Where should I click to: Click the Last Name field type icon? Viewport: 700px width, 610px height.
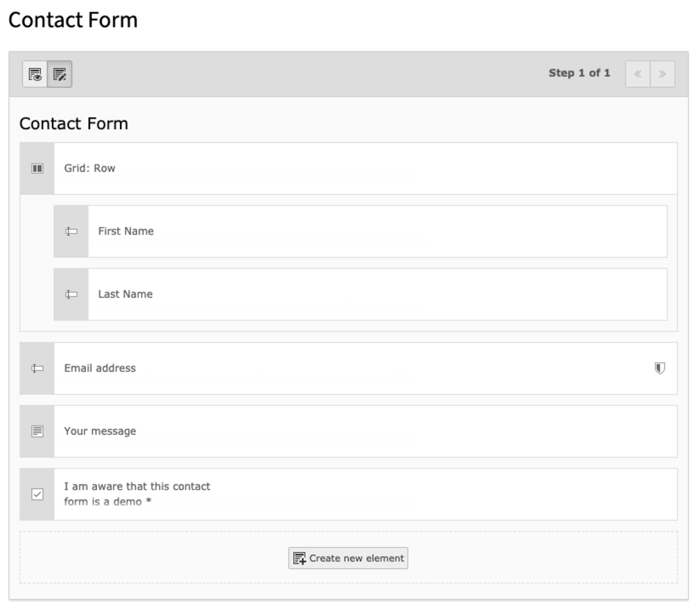[x=71, y=294]
